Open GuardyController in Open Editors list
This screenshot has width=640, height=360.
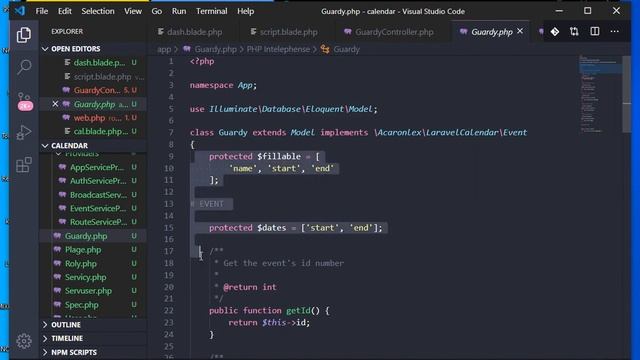pos(97,90)
